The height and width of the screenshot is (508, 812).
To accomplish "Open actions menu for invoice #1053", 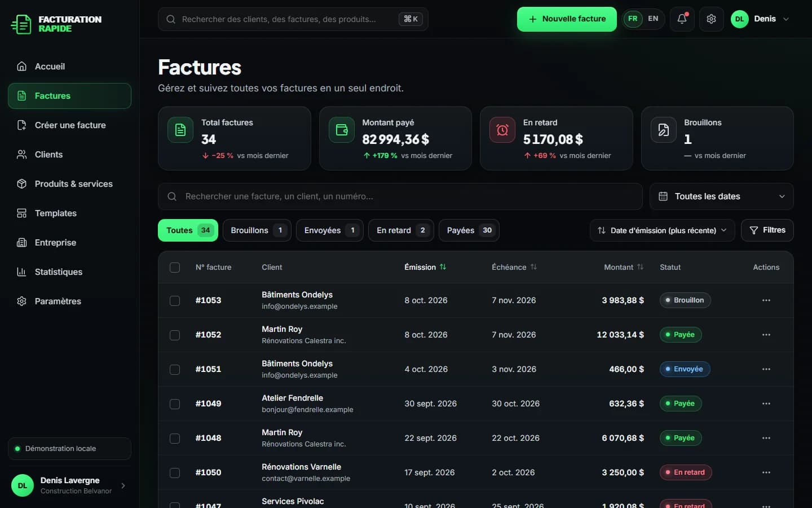I will (x=766, y=300).
